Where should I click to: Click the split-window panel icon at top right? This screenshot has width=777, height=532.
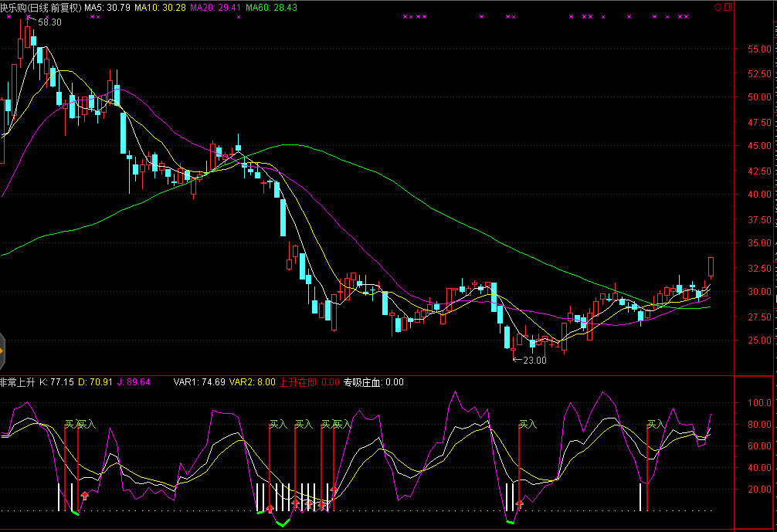[728, 7]
